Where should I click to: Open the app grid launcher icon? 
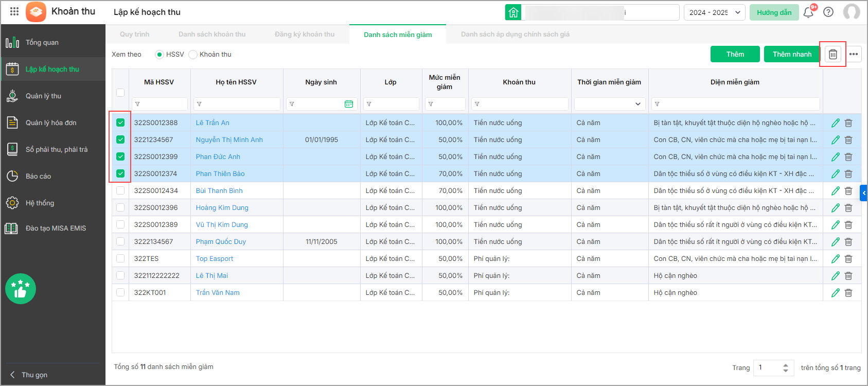click(14, 11)
